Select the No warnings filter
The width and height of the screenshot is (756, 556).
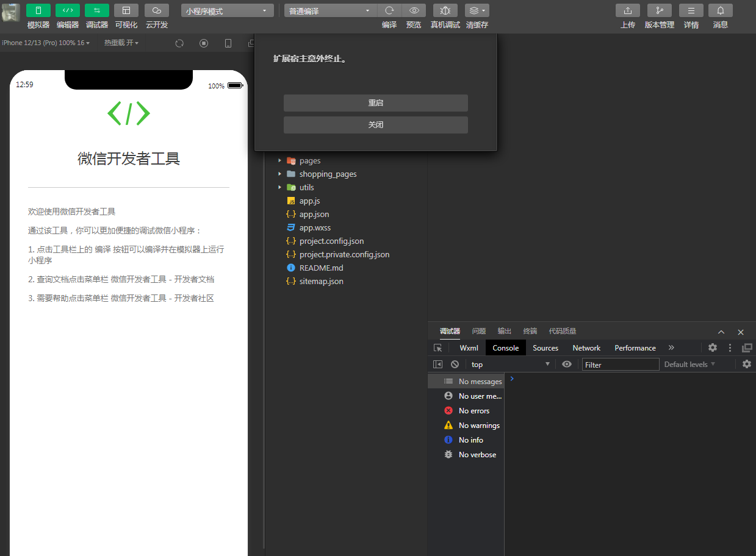click(x=466, y=426)
